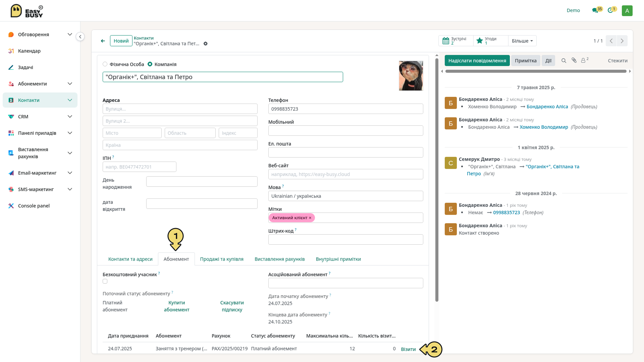Open the Календар sidebar icon
This screenshot has width=644, height=362.
[11, 51]
